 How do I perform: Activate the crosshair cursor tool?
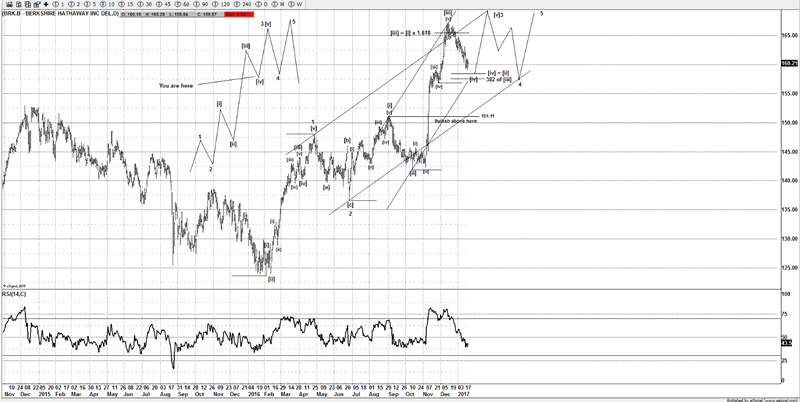(46, 4)
